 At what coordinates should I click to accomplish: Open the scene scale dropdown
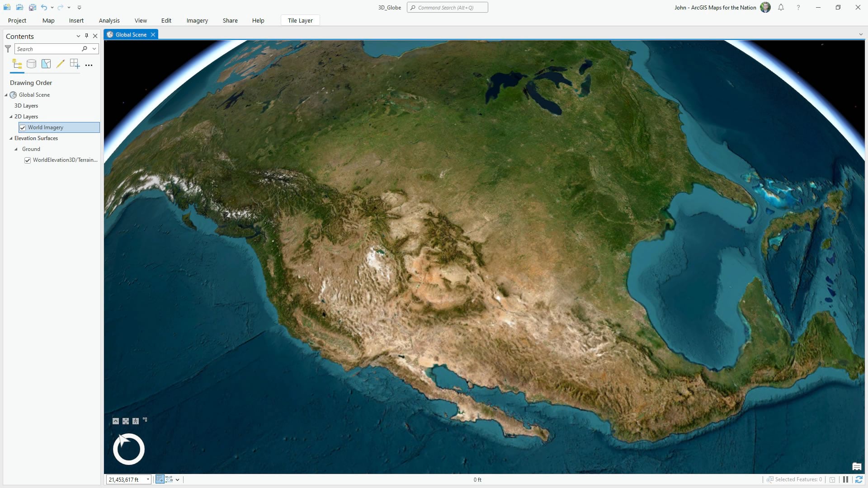[148, 479]
